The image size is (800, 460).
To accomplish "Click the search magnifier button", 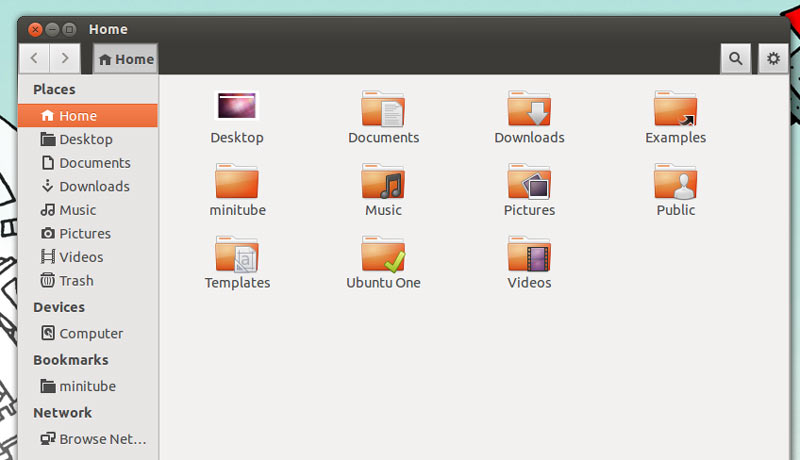I will (x=736, y=59).
